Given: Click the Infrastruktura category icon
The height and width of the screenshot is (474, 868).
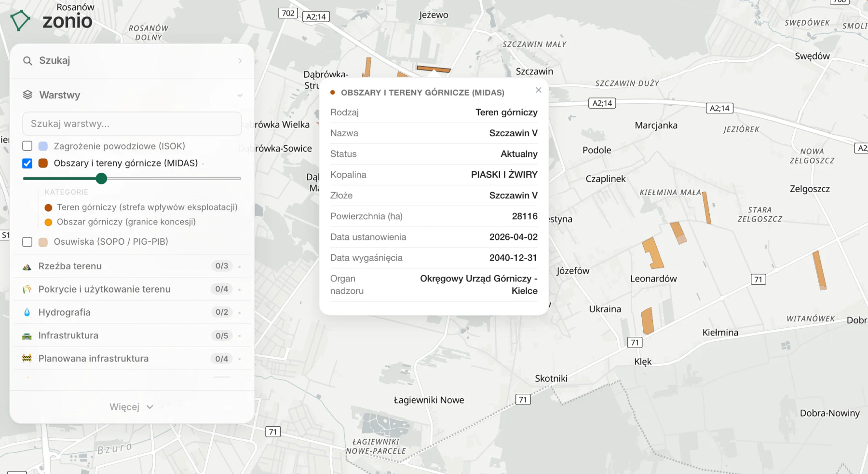Looking at the screenshot, I should (27, 335).
